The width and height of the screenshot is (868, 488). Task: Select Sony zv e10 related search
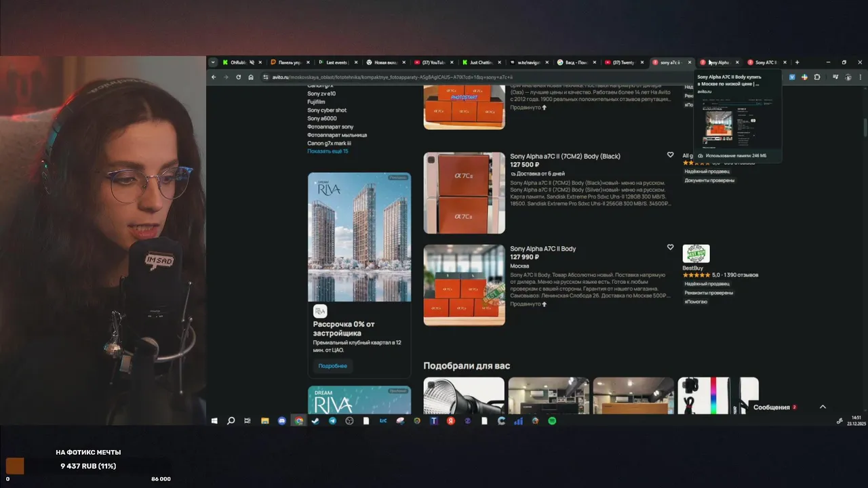point(321,94)
